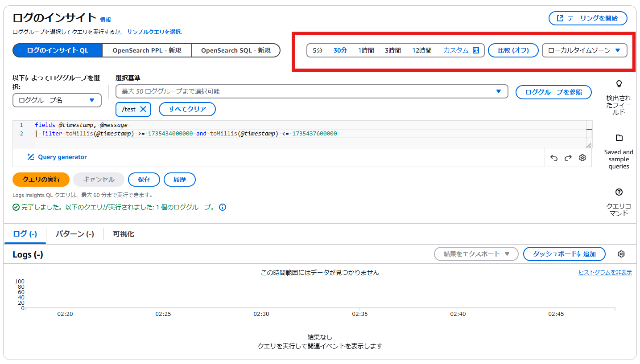The width and height of the screenshot is (640, 364).
Task: Open the 可視化 tab
Action: [x=124, y=234]
